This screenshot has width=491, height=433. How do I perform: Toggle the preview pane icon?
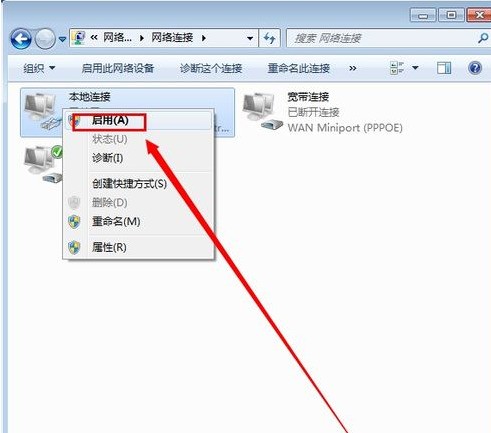(x=444, y=68)
